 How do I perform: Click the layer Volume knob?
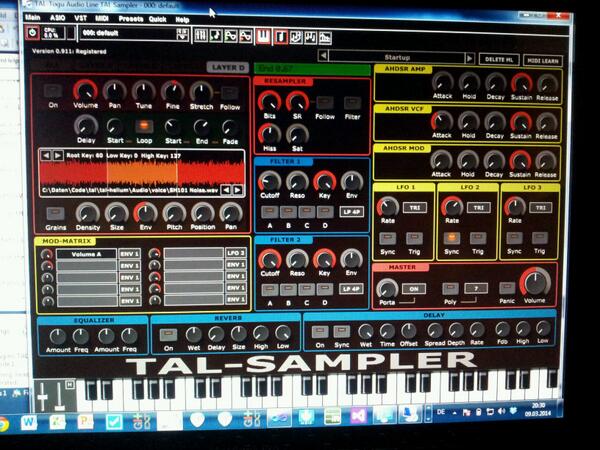point(86,91)
